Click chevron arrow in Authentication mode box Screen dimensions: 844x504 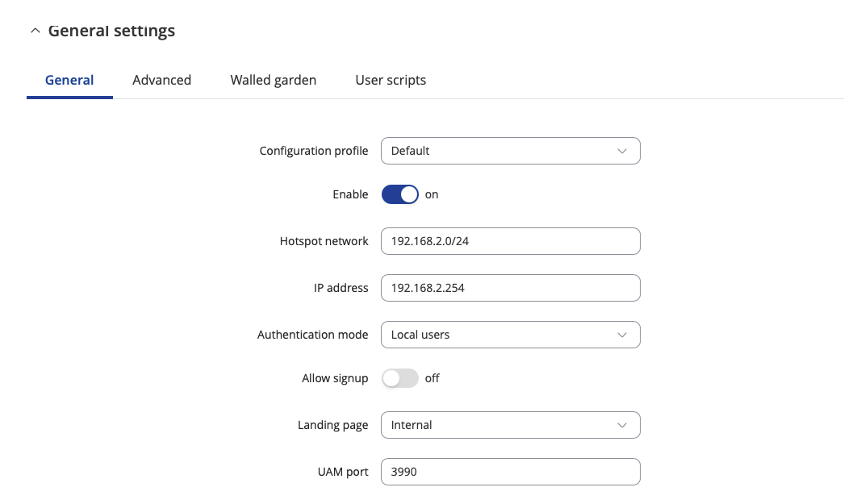(x=621, y=335)
